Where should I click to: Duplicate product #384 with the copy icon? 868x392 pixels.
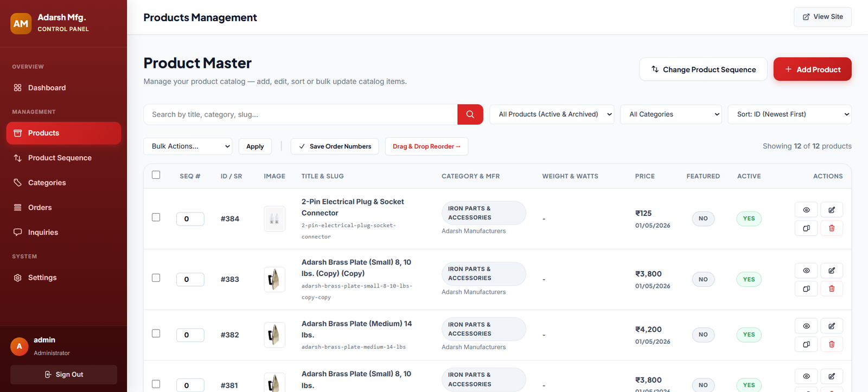coord(806,228)
